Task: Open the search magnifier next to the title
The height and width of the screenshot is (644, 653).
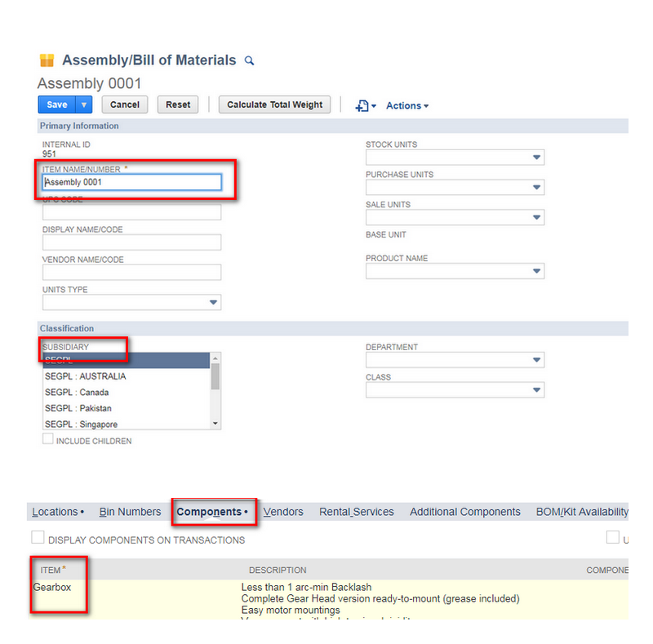Action: point(250,60)
